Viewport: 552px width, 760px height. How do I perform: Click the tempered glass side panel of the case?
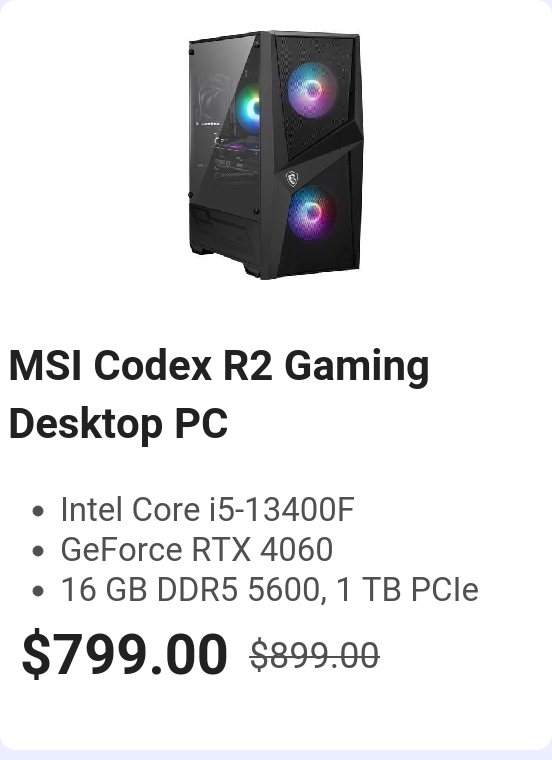tap(224, 128)
